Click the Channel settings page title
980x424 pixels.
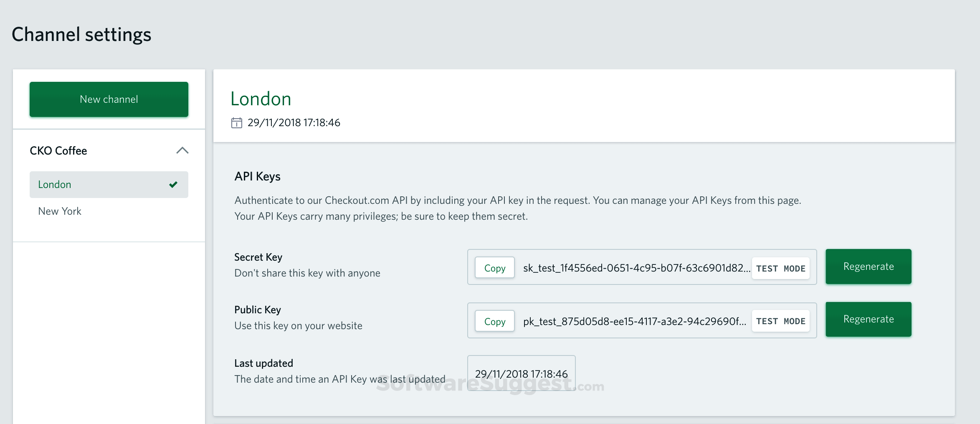tap(82, 34)
